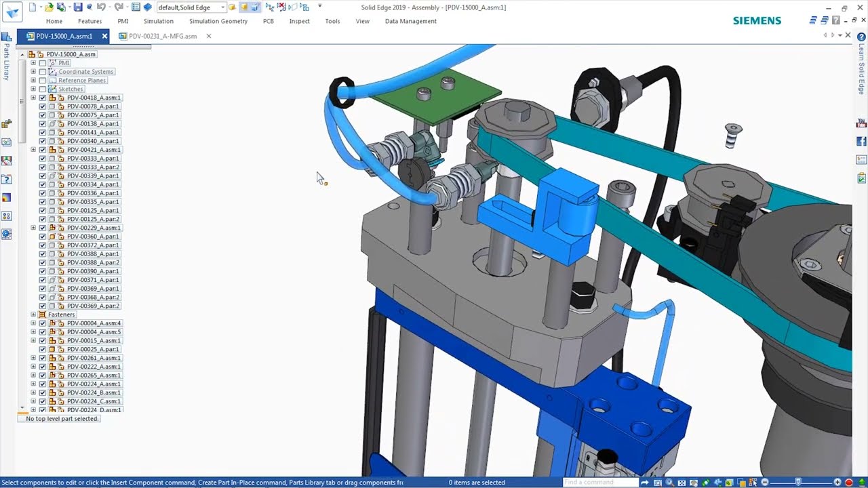Screen dimensions: 868x488
Task: Click the Zoom magnifier icon in status bar
Action: [669, 483]
